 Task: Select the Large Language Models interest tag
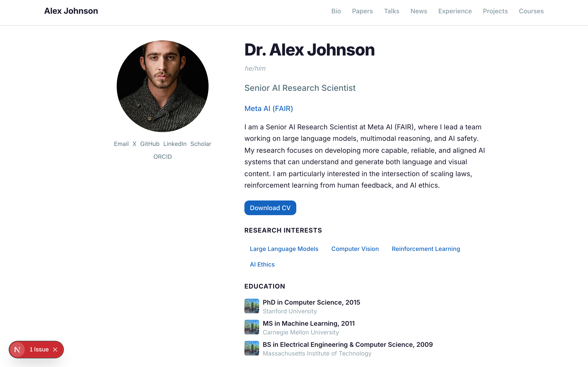tap(284, 249)
